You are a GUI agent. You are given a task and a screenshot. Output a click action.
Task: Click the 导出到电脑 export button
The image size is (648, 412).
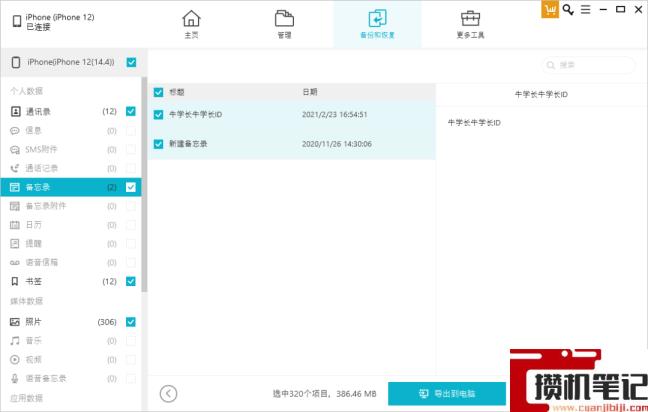click(447, 393)
